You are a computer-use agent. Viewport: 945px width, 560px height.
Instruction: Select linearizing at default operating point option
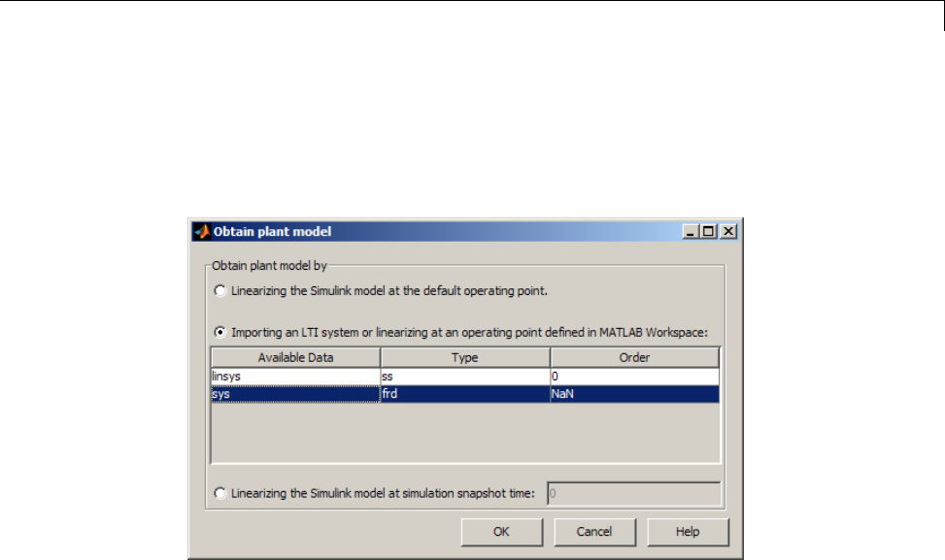pyautogui.click(x=219, y=291)
